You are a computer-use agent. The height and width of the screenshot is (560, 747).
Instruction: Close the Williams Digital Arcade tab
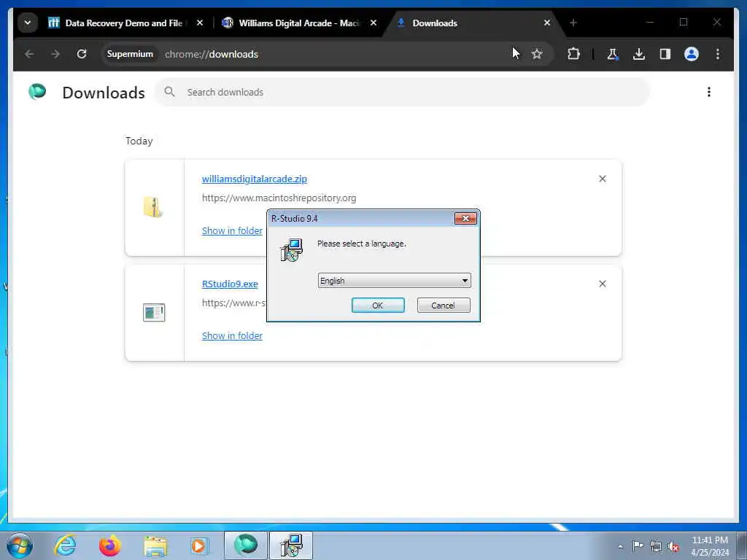click(x=373, y=23)
